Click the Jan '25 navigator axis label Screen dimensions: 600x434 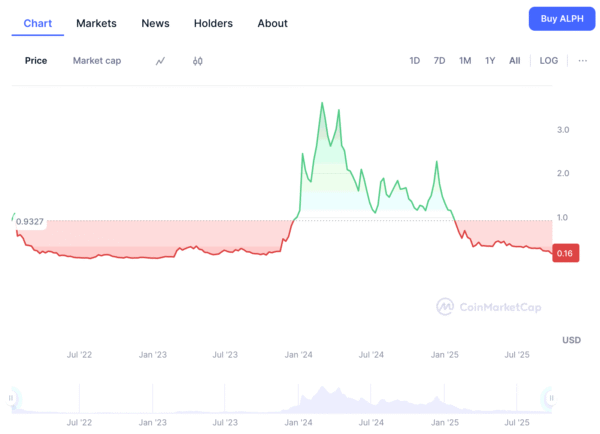(x=445, y=423)
